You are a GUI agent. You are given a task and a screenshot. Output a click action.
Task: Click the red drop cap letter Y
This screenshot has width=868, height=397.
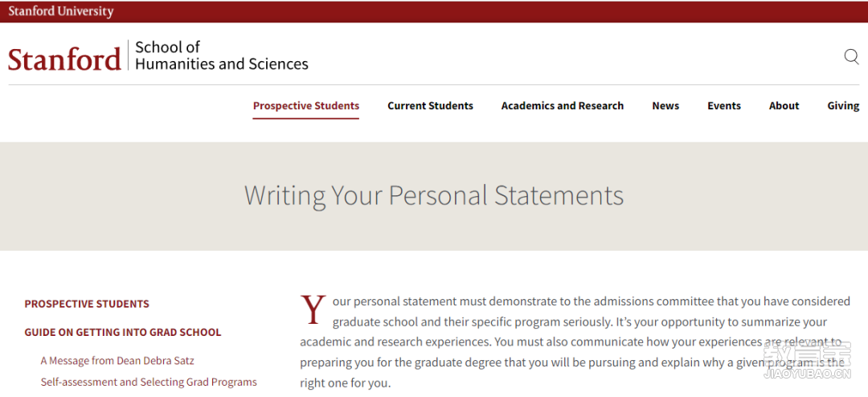click(313, 310)
